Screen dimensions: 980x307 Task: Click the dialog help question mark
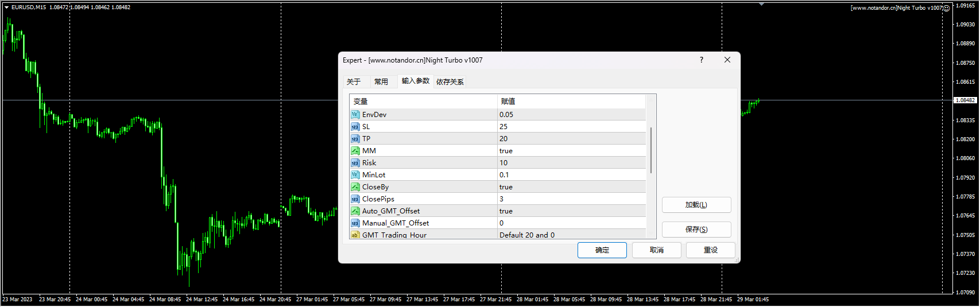[x=701, y=60]
